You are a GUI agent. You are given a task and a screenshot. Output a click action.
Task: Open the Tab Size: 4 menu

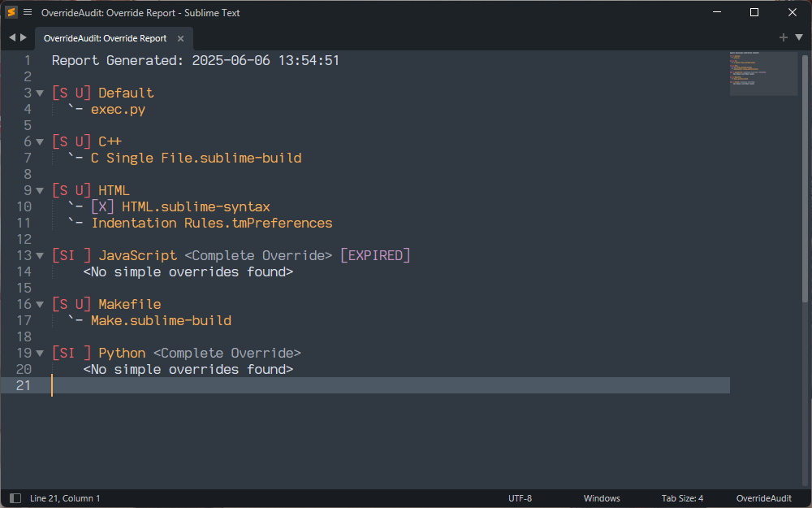coord(682,498)
